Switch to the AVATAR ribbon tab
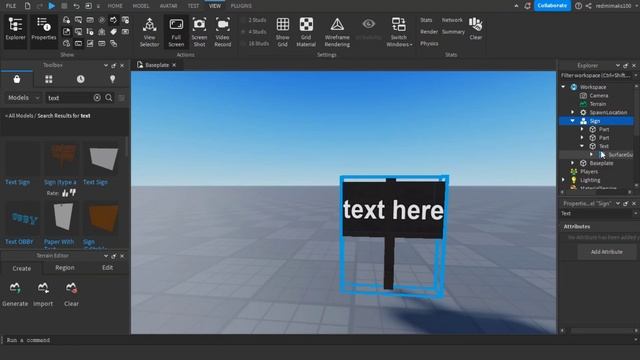The height and width of the screenshot is (360, 640). click(169, 6)
